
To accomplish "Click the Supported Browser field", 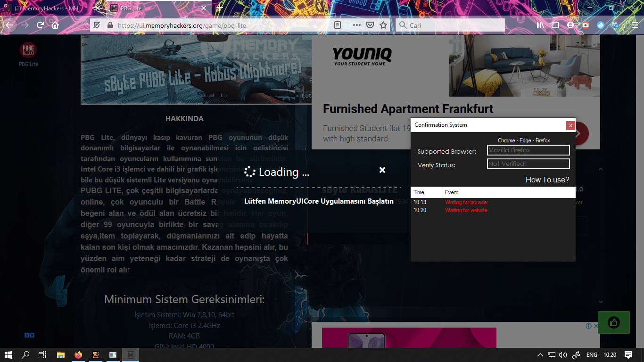I will coord(528,150).
